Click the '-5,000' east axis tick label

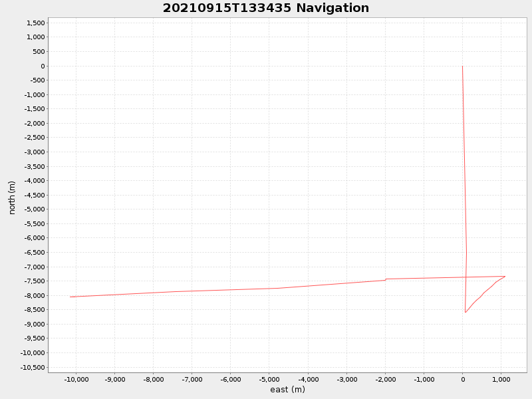pyautogui.click(x=269, y=379)
